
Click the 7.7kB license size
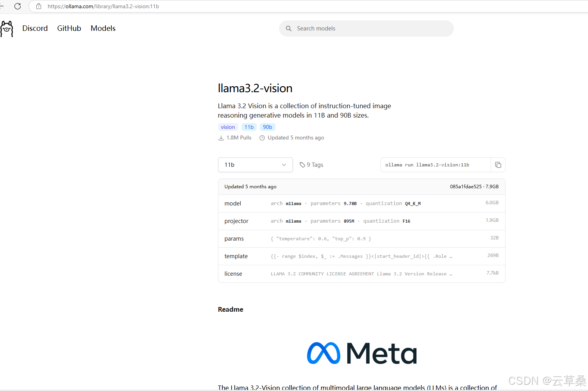pyautogui.click(x=493, y=273)
